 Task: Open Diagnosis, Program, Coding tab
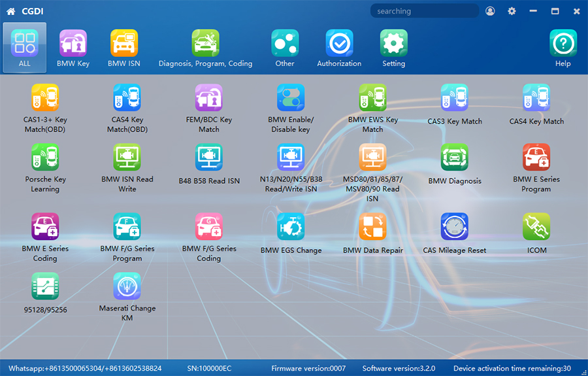[205, 48]
